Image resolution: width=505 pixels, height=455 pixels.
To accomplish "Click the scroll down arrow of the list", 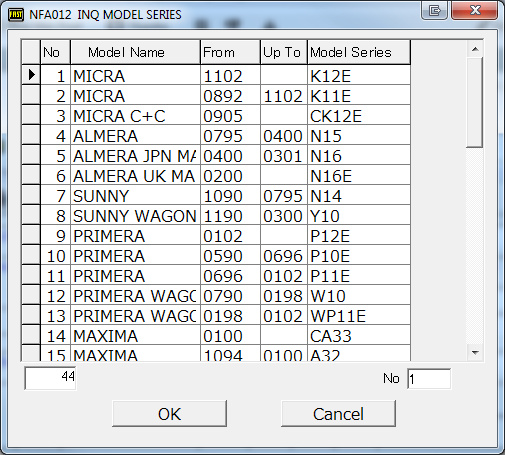I will coord(475,352).
